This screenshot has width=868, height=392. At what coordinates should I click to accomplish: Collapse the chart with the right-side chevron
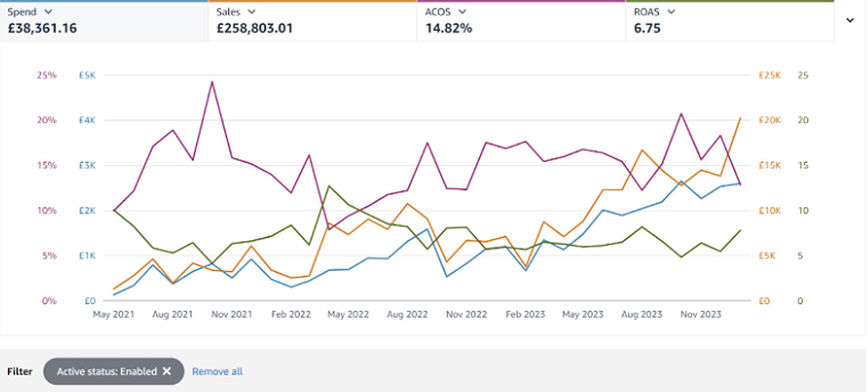[x=851, y=21]
